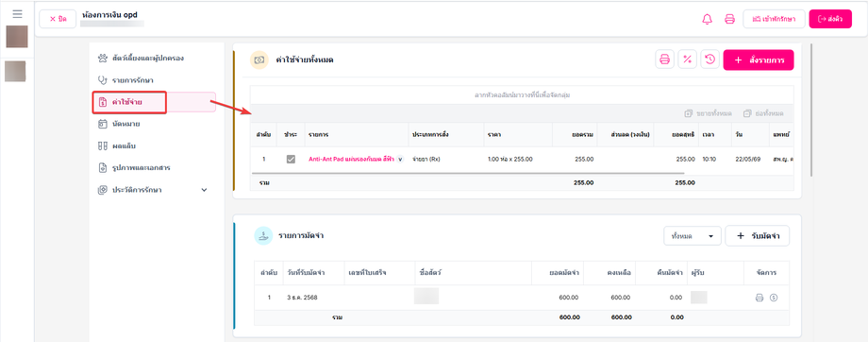The width and height of the screenshot is (868, 342).
Task: Click the เวลา column header
Action: [x=714, y=135]
